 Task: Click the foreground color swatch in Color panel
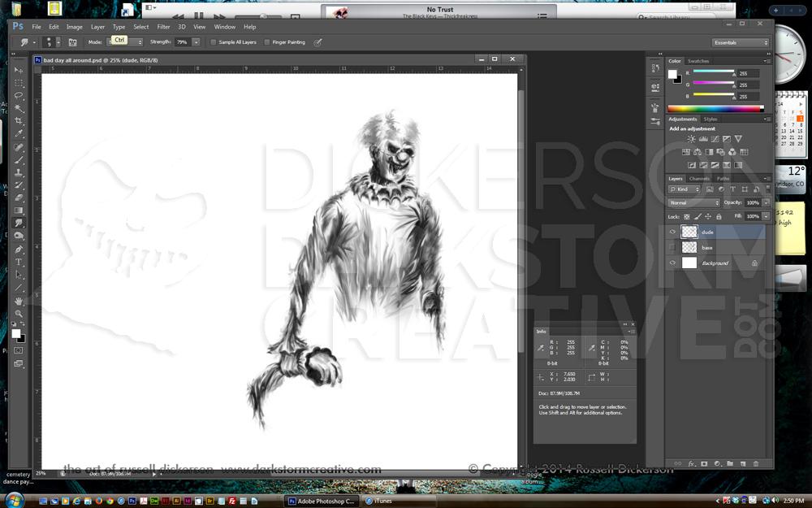[672, 74]
